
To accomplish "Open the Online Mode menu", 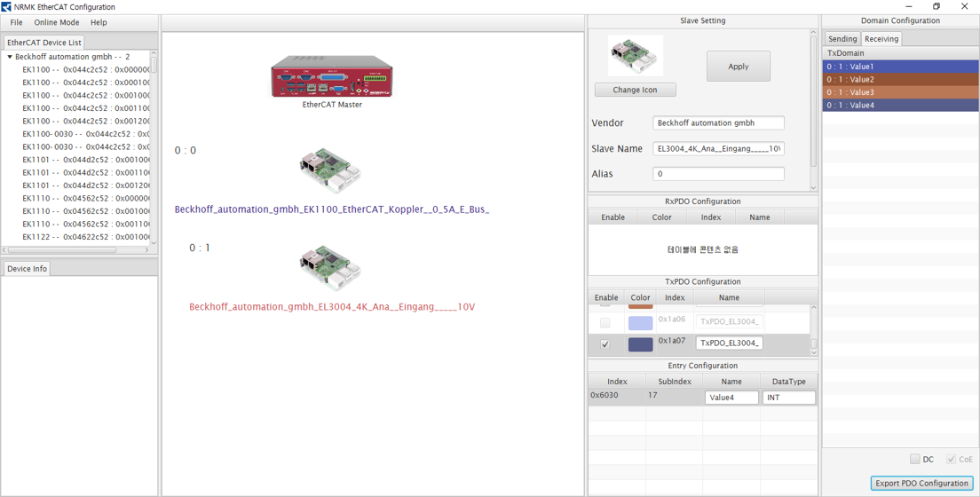I will (57, 22).
